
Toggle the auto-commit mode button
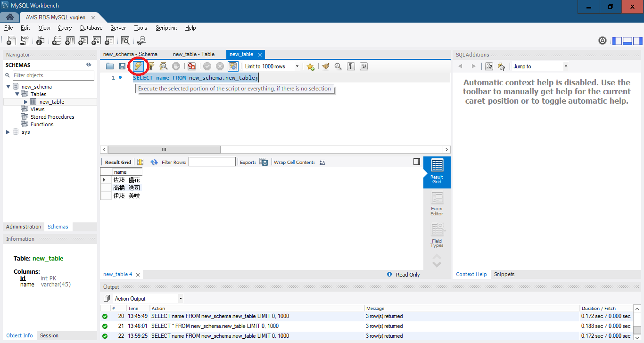(232, 66)
